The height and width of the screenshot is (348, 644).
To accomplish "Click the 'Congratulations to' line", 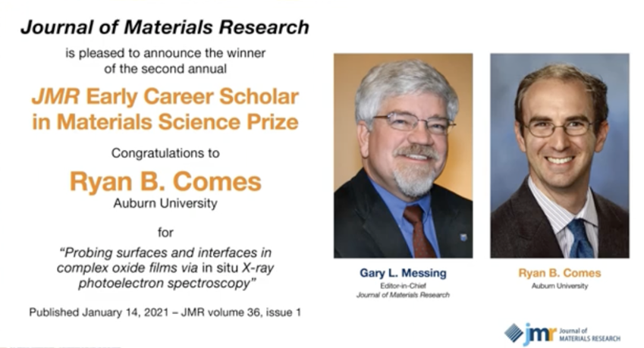I will click(x=165, y=152).
